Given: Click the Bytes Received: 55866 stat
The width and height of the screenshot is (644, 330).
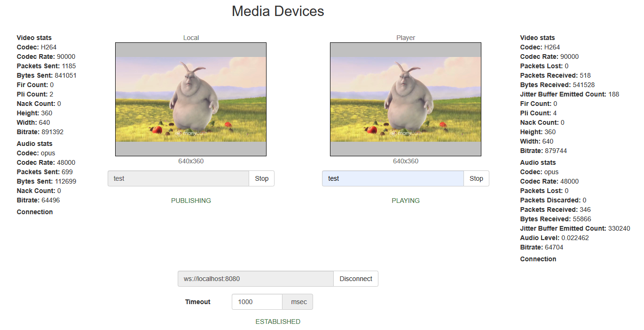Looking at the screenshot, I should (556, 219).
